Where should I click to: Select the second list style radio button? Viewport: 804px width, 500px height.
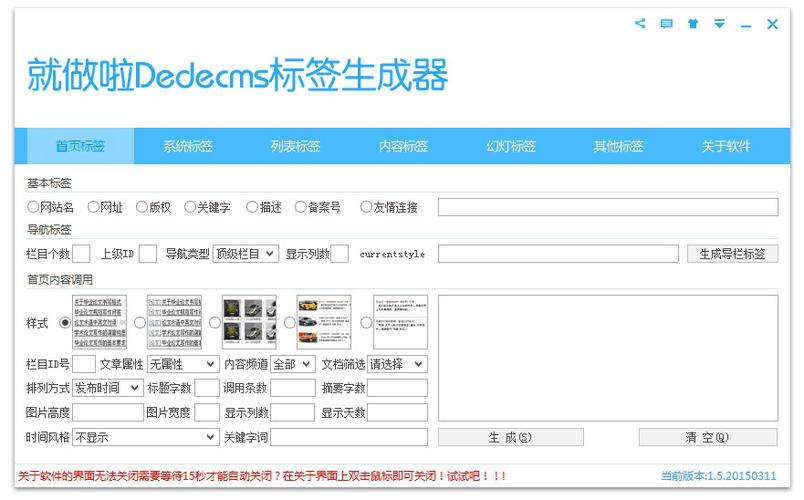140,323
